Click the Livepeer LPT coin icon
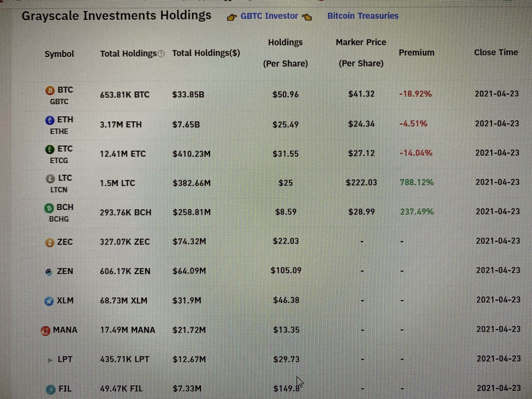 point(50,360)
